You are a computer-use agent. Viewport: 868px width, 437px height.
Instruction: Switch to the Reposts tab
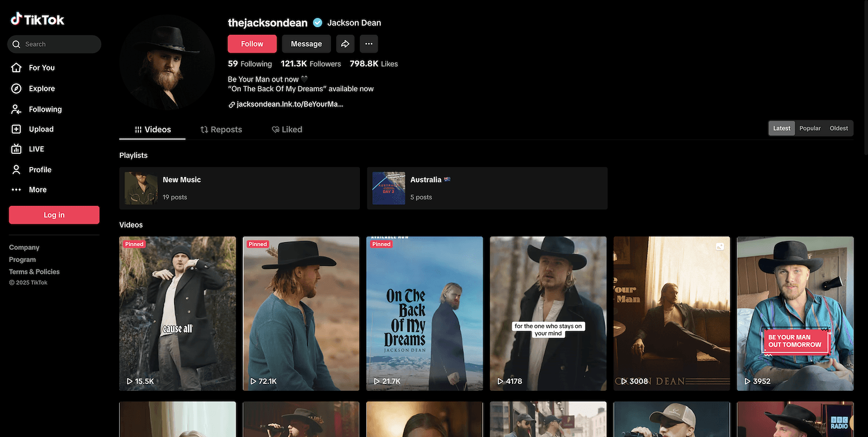point(221,129)
